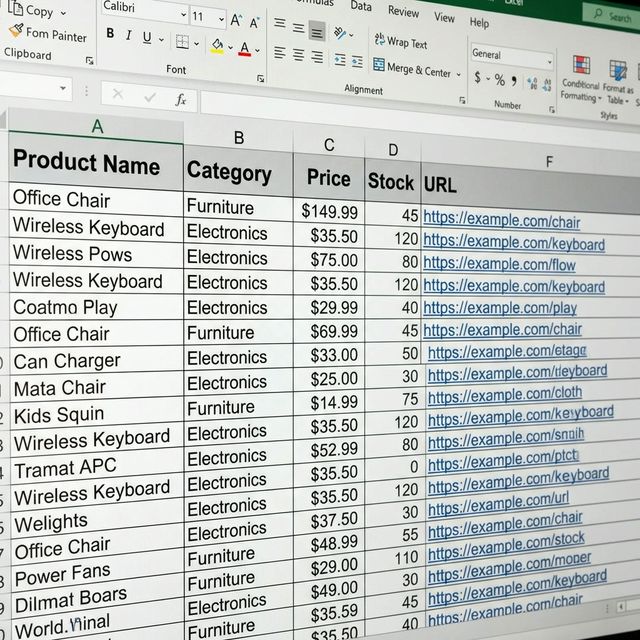
Task: Click the Copy button
Action: tap(31, 9)
